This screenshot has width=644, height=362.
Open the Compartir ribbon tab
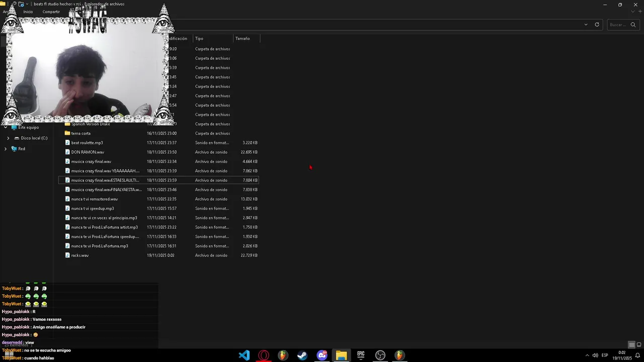51,12
